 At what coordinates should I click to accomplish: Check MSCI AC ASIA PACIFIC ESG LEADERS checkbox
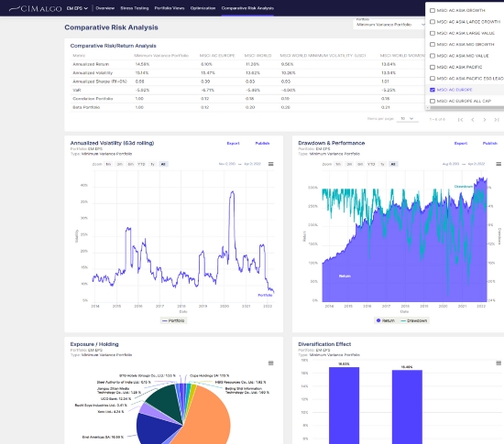pyautogui.click(x=433, y=79)
